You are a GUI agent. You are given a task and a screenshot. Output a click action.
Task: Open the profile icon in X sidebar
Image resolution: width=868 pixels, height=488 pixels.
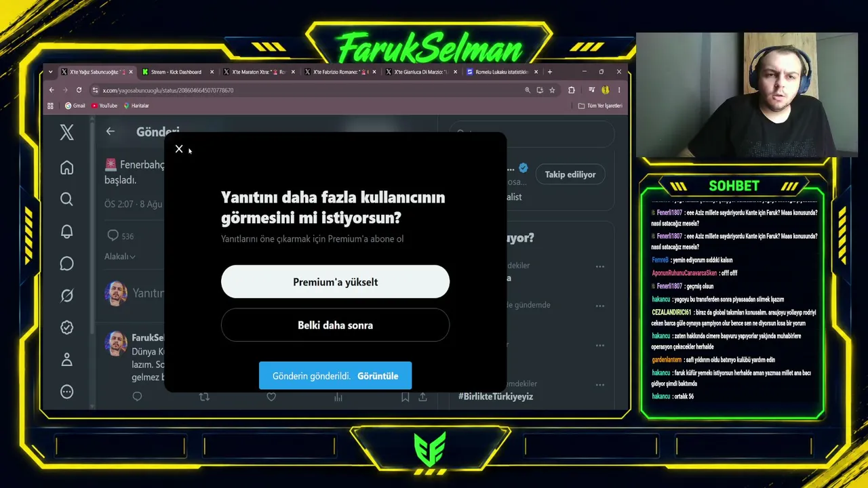click(66, 359)
